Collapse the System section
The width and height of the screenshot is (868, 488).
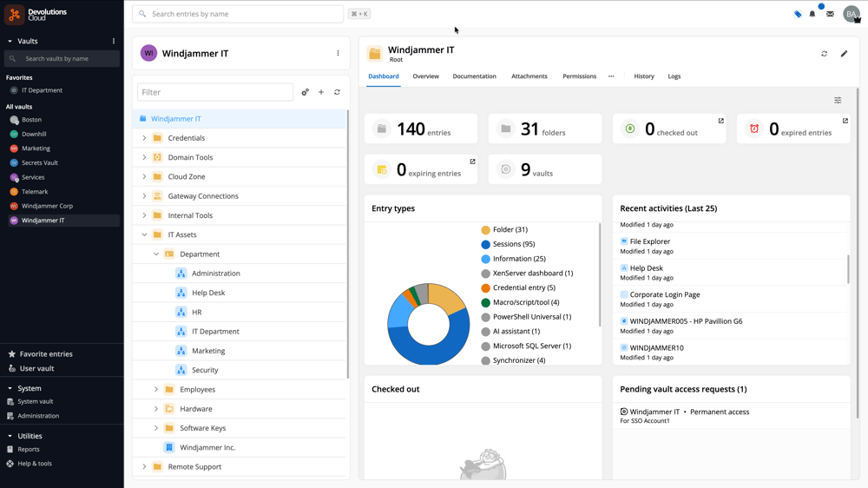(10, 388)
